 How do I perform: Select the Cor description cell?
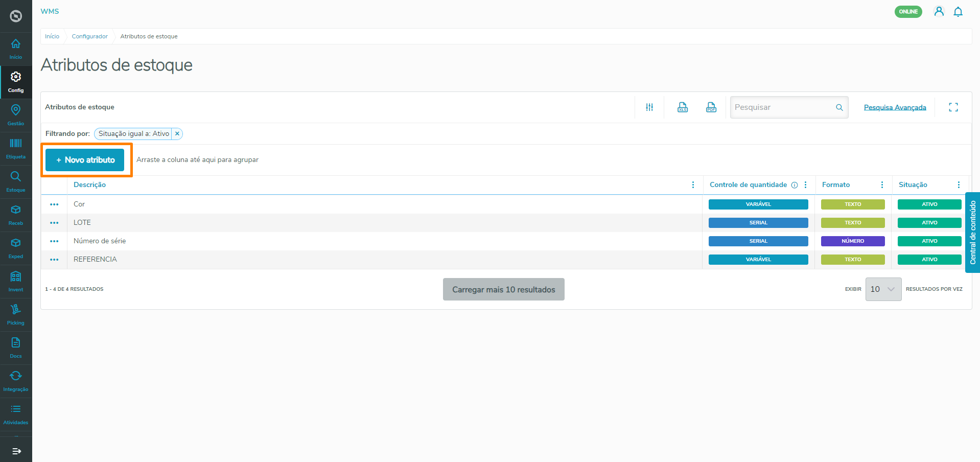[x=385, y=204]
